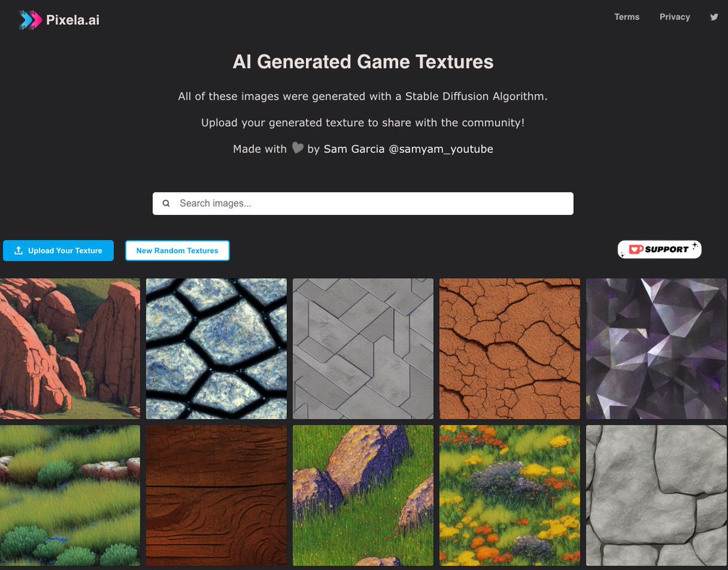This screenshot has height=570, width=728.
Task: Click 'Sam Garcia @samyam_youtube' credit text
Action: [408, 149]
